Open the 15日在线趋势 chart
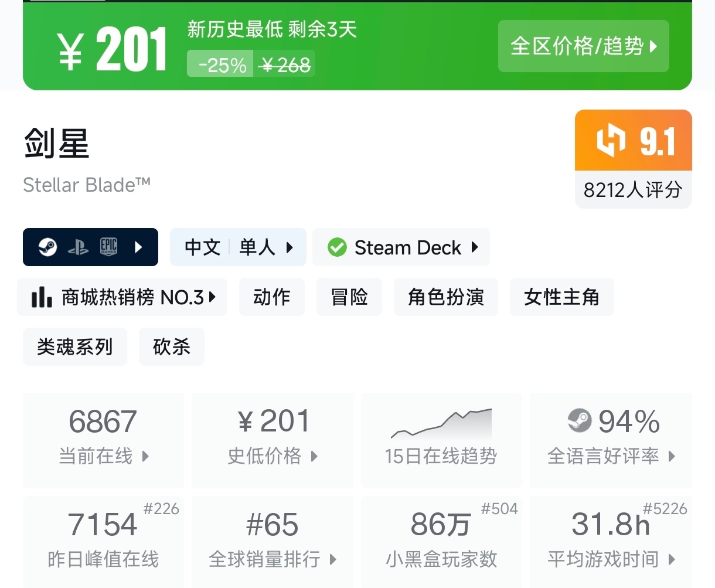Viewport: 715px width, 588px height. tap(441, 440)
